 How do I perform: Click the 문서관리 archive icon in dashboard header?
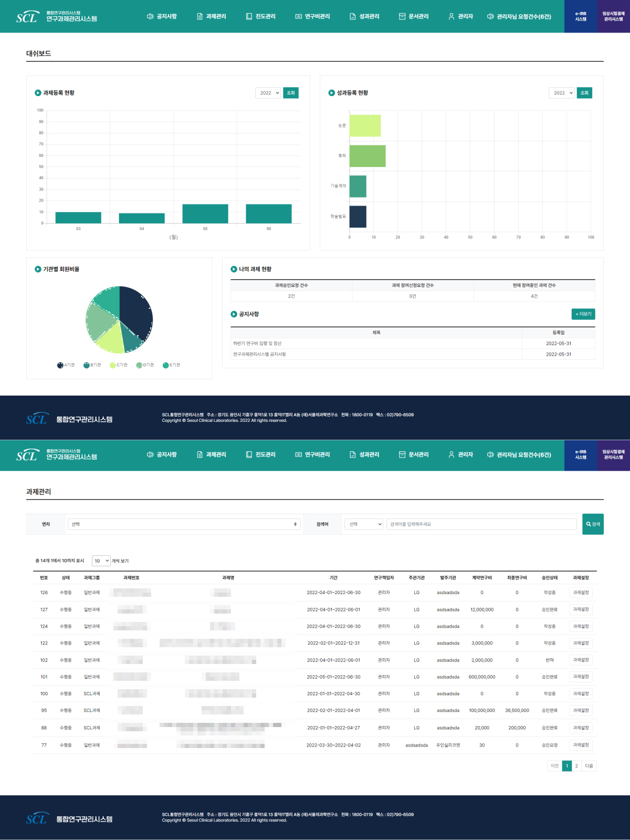[x=402, y=16]
